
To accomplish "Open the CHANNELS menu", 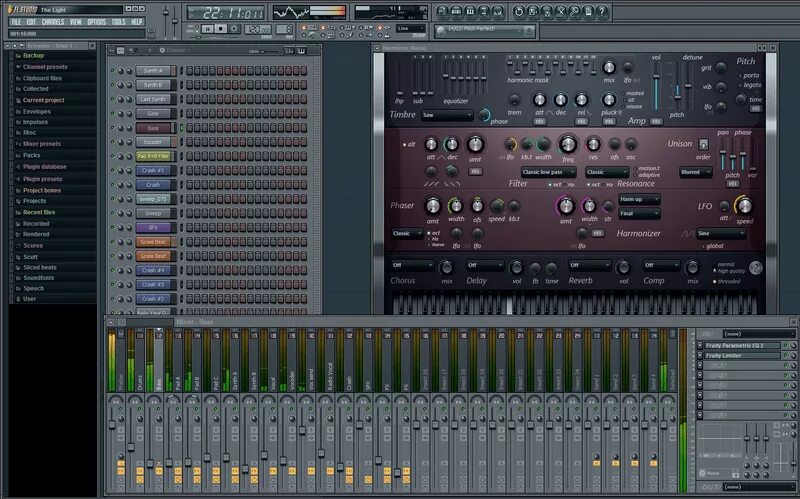I will point(53,22).
